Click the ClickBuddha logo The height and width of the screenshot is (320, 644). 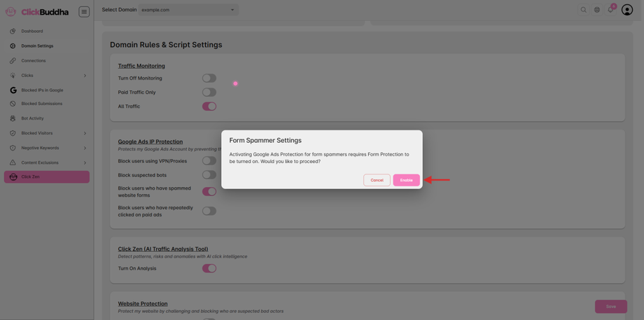(38, 12)
